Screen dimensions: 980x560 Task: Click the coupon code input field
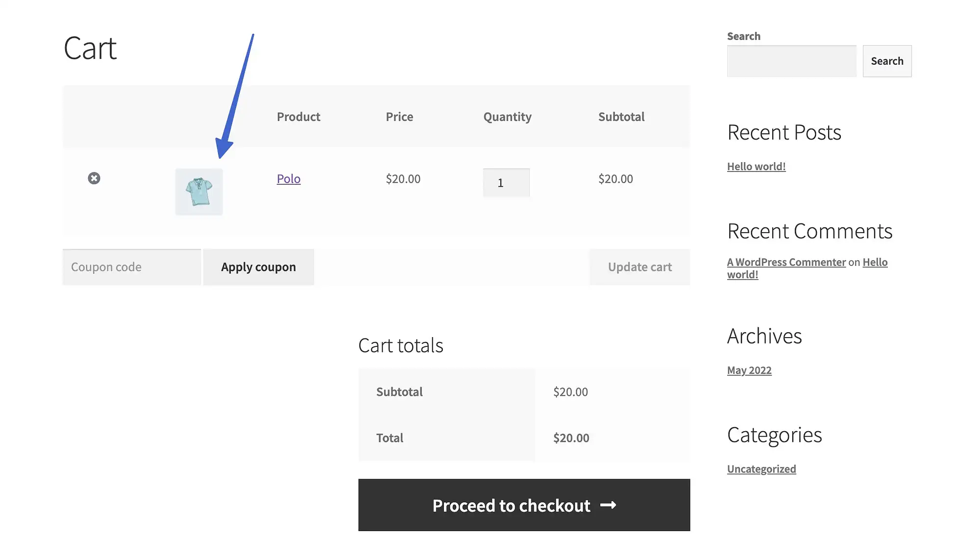(131, 267)
